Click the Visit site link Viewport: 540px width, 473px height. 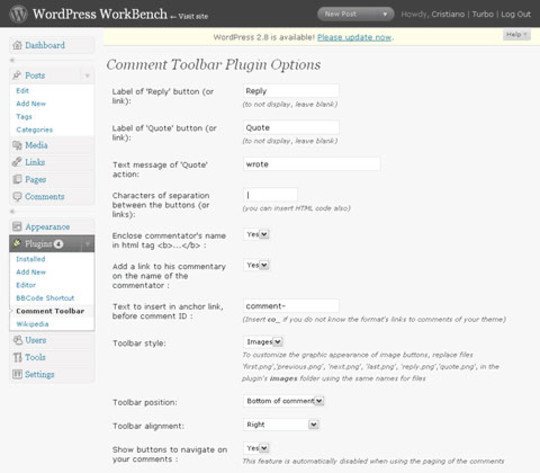coord(193,16)
